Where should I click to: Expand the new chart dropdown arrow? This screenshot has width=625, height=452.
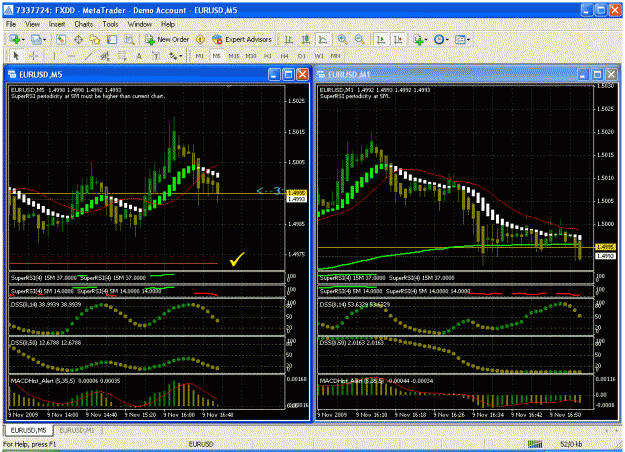coord(23,40)
